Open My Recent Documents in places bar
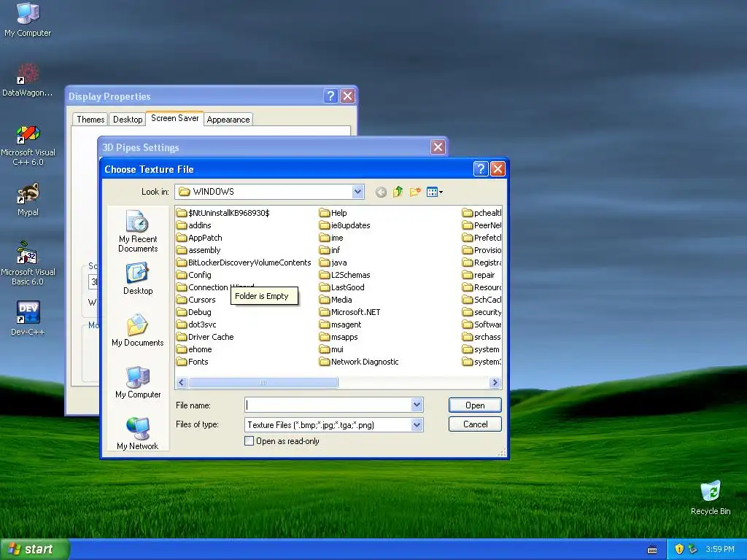 (138, 231)
